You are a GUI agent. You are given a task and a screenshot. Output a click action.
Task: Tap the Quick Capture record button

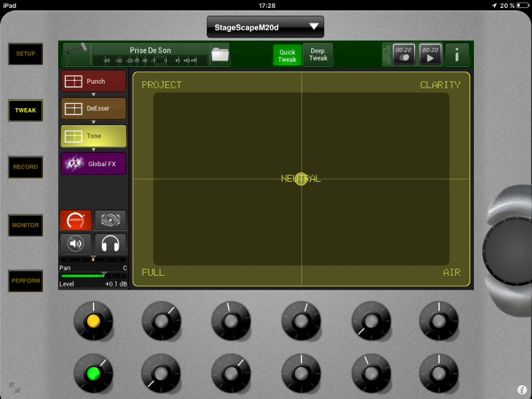tap(404, 54)
